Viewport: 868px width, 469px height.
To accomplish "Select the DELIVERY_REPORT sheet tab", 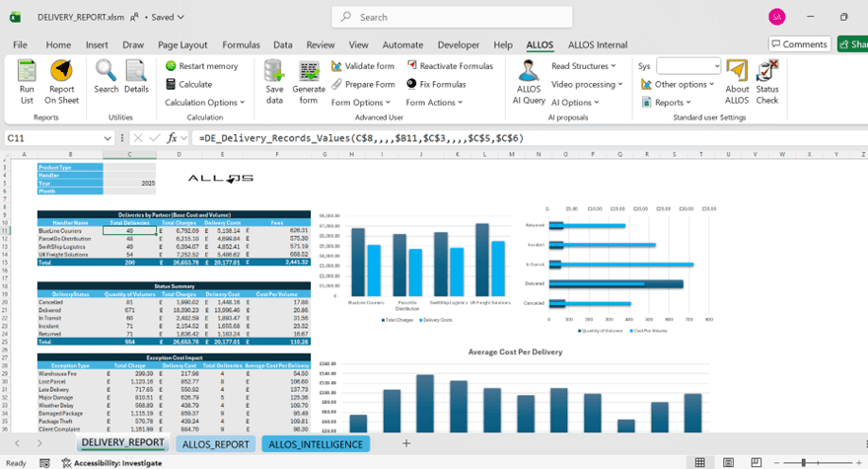I will pyautogui.click(x=123, y=443).
